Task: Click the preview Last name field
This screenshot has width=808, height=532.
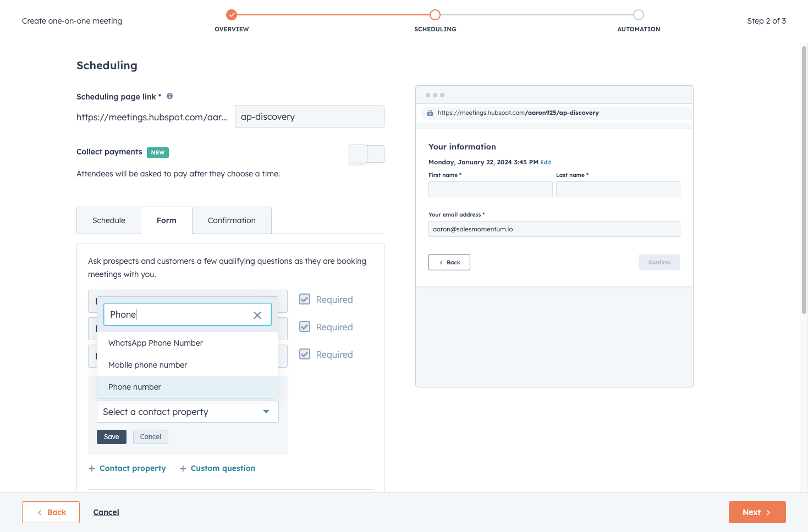Action: point(618,190)
